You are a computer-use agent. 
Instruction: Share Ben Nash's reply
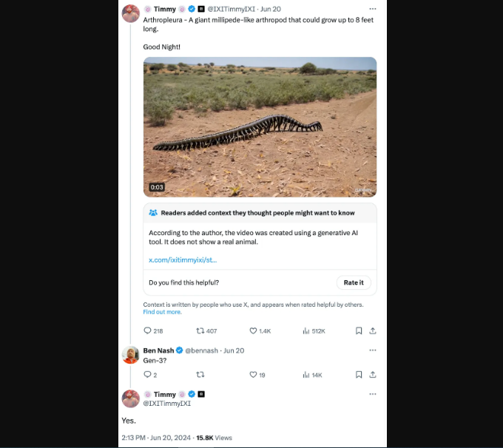coord(373,375)
